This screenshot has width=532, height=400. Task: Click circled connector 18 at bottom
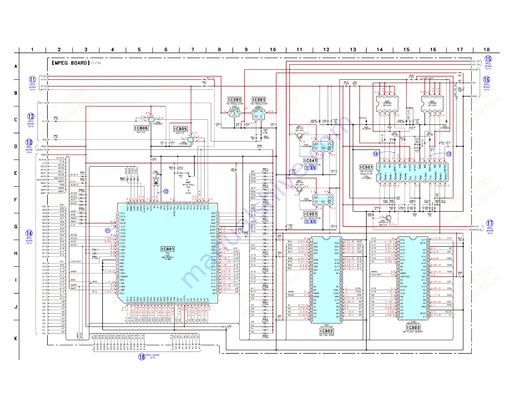142,357
